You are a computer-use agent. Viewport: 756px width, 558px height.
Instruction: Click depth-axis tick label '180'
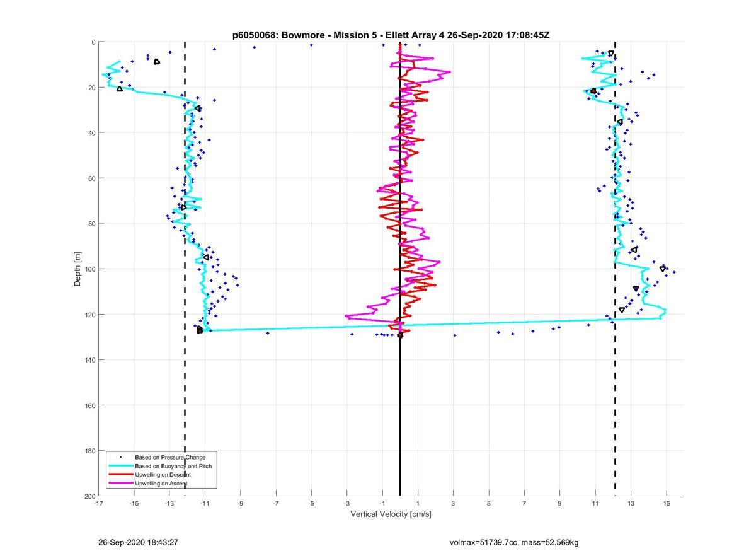[89, 451]
